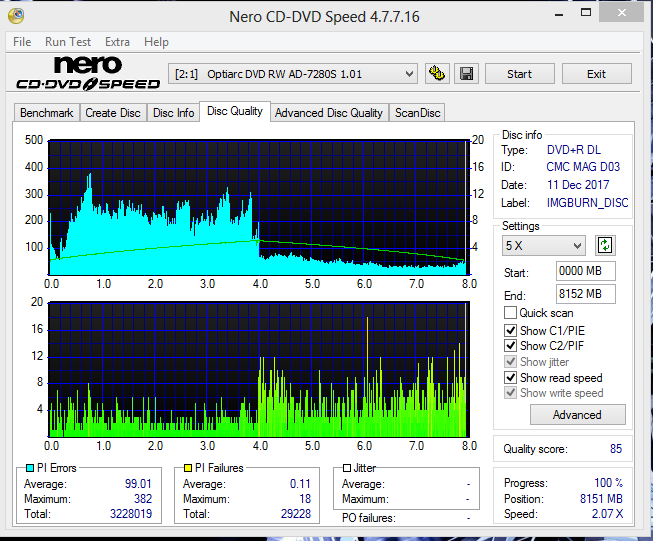
Task: Click the PI Errors graph area
Action: click(259, 207)
